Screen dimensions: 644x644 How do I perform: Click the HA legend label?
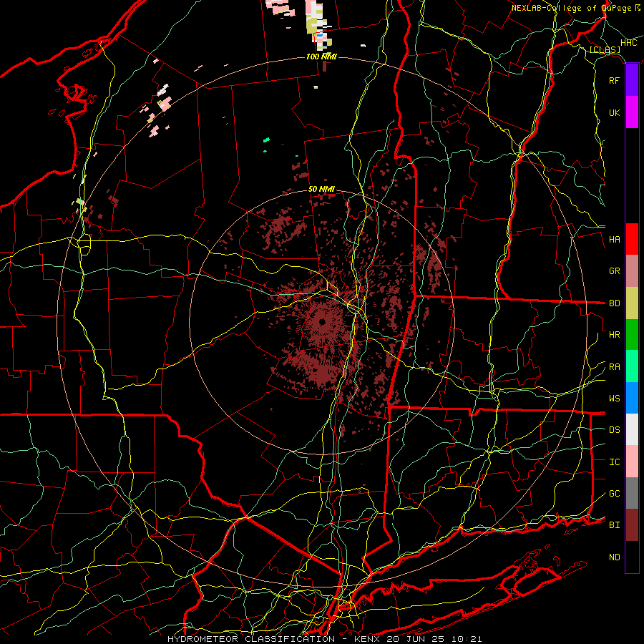614,240
